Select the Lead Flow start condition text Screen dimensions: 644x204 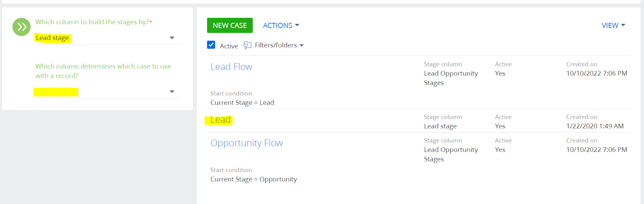pos(242,103)
